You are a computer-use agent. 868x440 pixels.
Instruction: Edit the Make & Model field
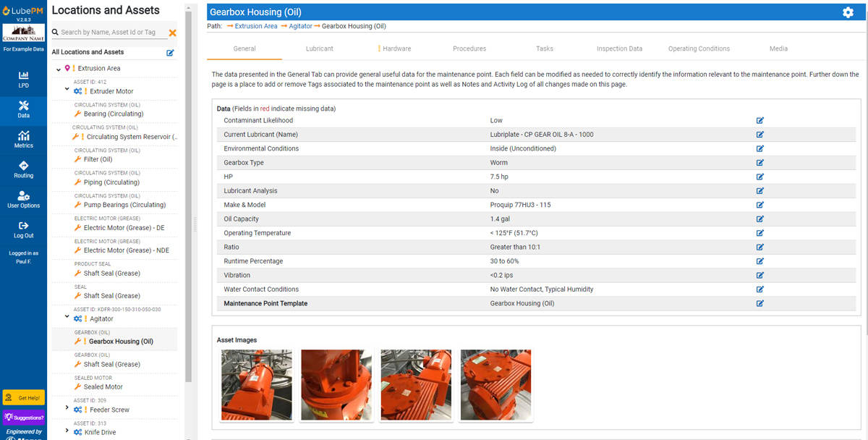pos(760,205)
